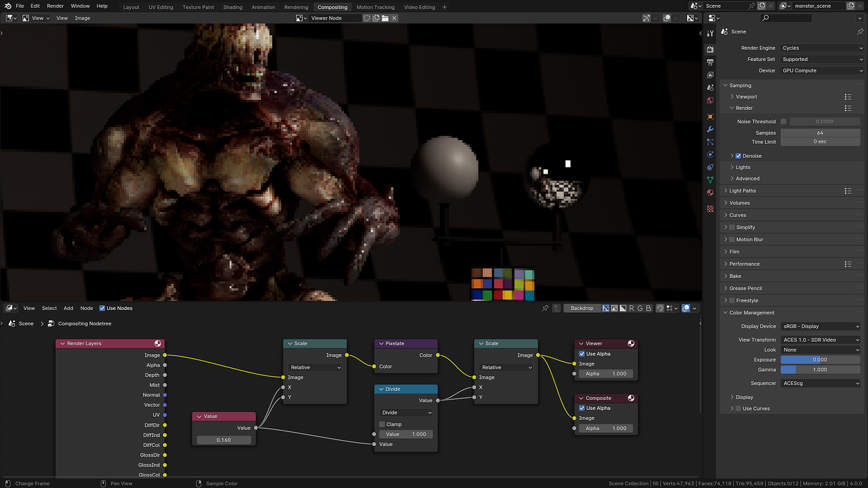Viewport: 868px width, 488px height.
Task: Click the Red channel backdrop button
Action: [632, 308]
